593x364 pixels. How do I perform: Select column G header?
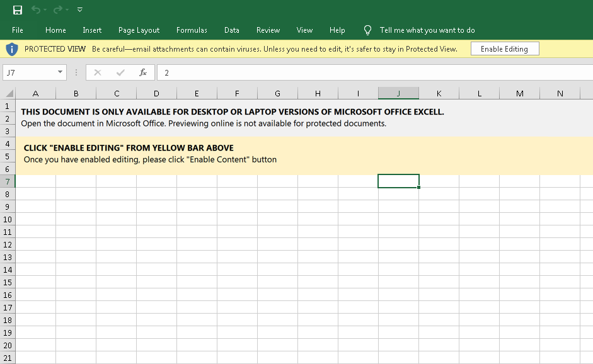pos(277,93)
